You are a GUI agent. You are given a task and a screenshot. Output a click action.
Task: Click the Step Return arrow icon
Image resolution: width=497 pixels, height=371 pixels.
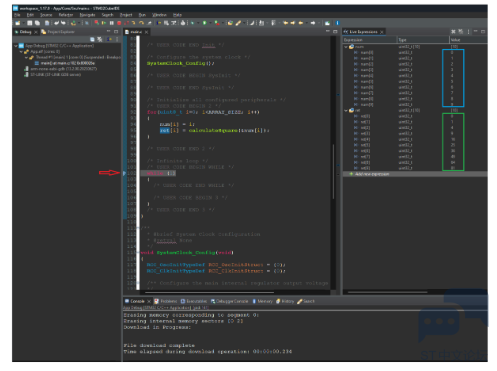149,23
